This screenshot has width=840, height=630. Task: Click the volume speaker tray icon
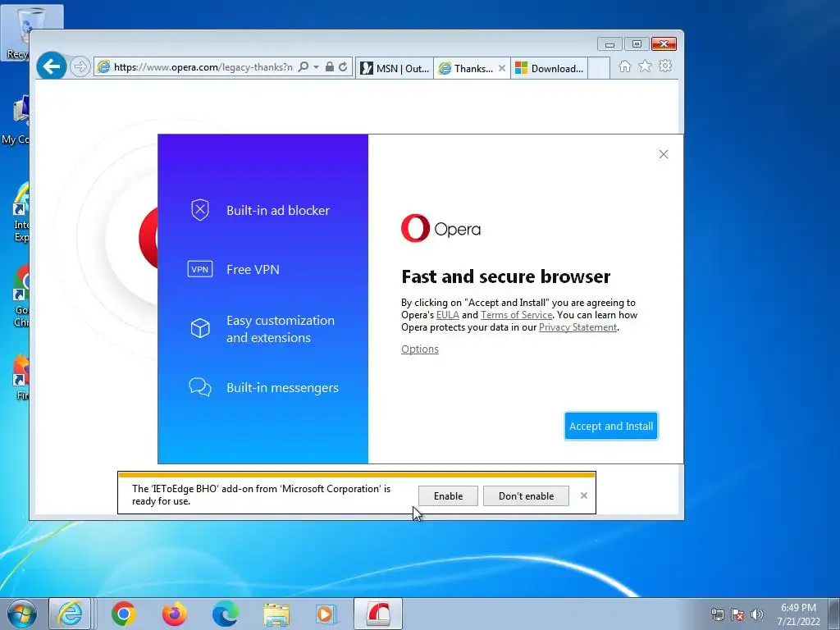click(x=756, y=614)
